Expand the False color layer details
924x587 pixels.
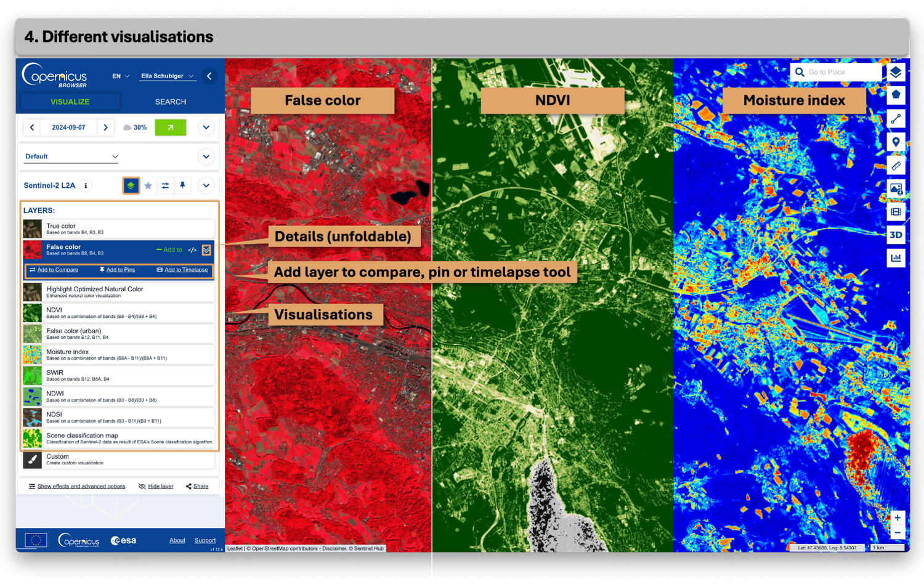click(x=206, y=250)
